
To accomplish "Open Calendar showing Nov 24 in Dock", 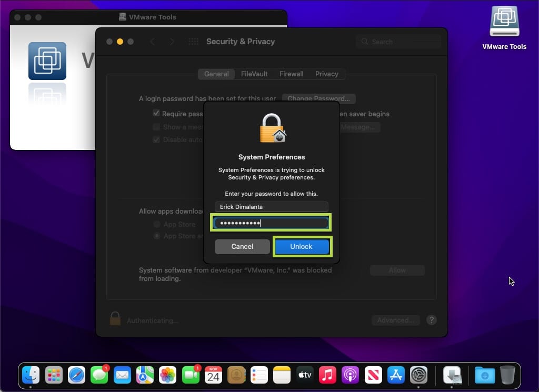I will pyautogui.click(x=213, y=375).
